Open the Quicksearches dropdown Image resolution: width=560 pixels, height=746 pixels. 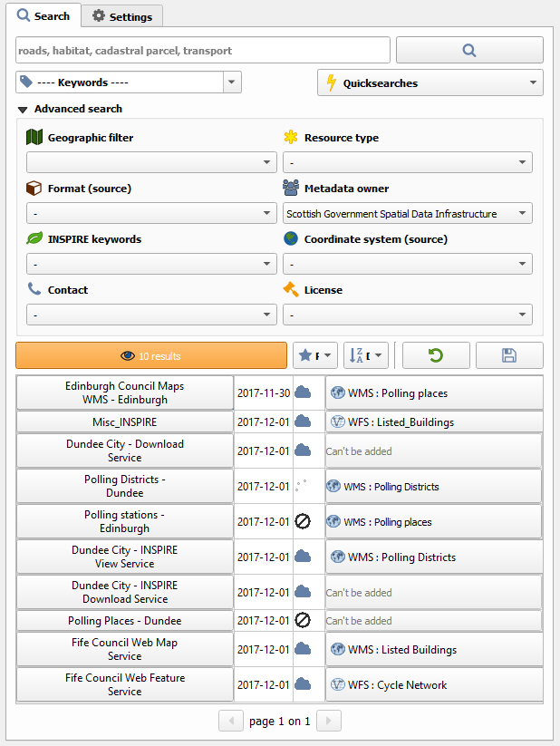click(x=430, y=82)
